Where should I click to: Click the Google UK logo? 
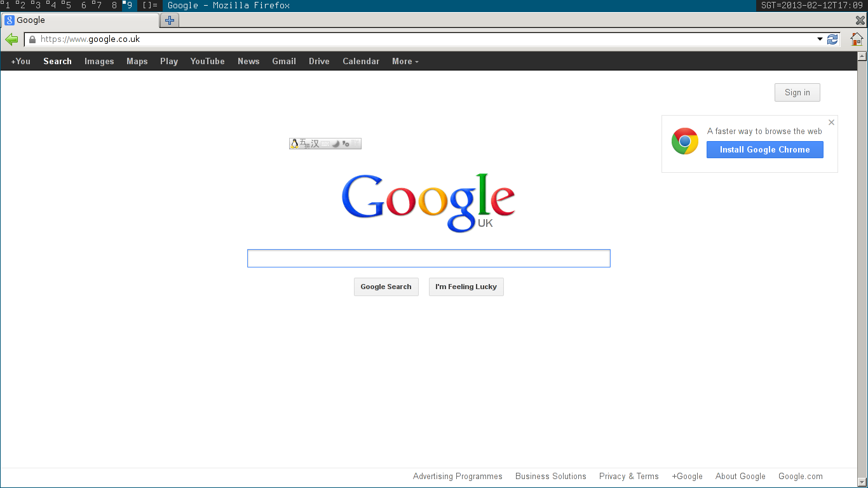click(428, 203)
